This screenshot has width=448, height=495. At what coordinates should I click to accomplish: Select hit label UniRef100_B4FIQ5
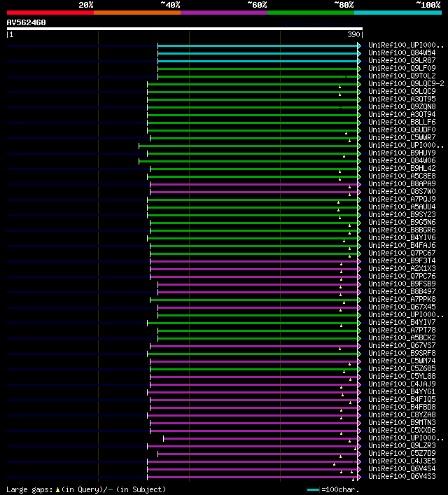coord(402,399)
